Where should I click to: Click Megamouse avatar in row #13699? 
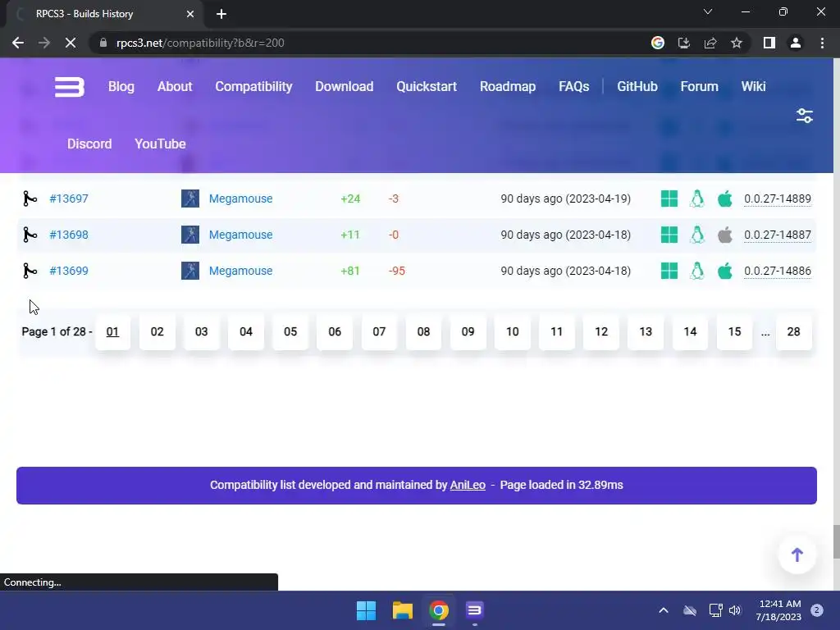tap(190, 271)
